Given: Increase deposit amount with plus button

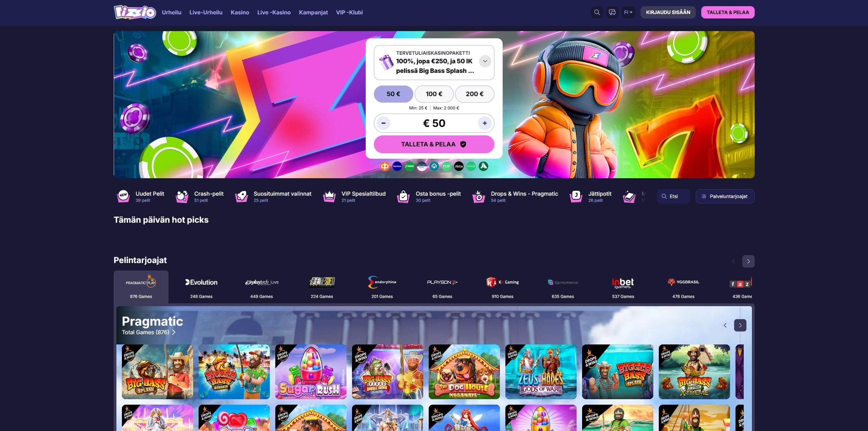Looking at the screenshot, I should (x=485, y=123).
